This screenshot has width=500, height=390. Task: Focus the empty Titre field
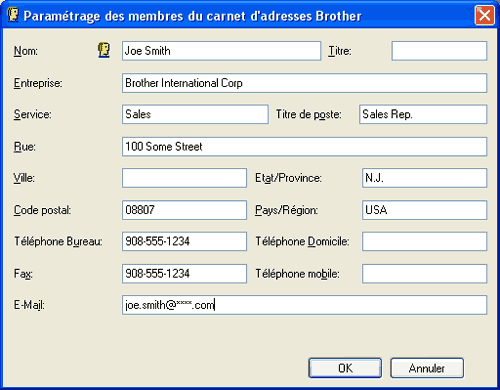coord(439,51)
